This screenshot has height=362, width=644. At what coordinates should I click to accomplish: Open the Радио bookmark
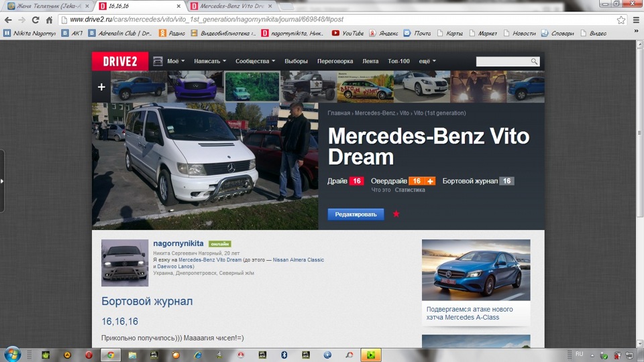point(172,34)
